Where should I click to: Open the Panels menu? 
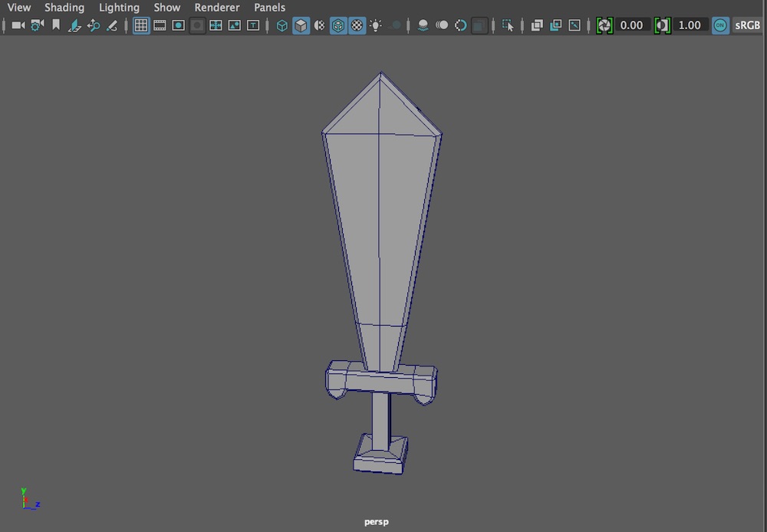tap(269, 8)
